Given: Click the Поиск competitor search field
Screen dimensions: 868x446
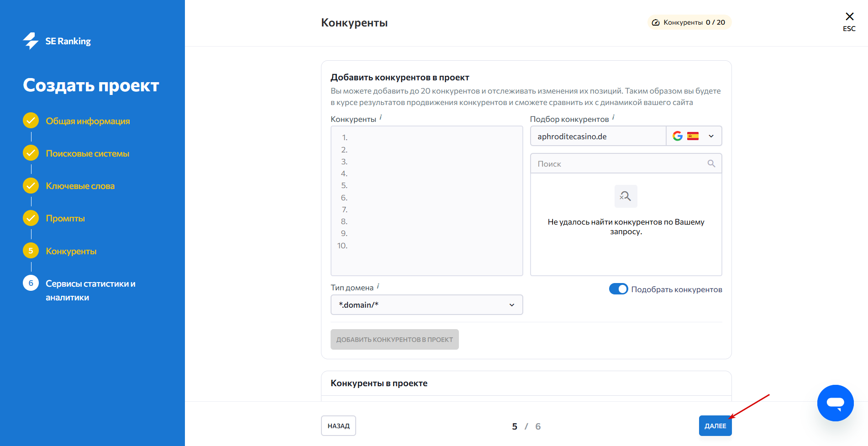Looking at the screenshot, I should pyautogui.click(x=621, y=163).
